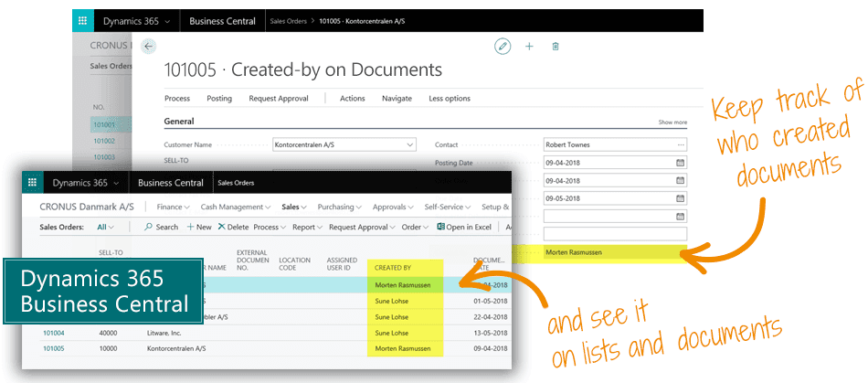The width and height of the screenshot is (868, 383).
Task: Click the General section heading
Action: pyautogui.click(x=179, y=122)
